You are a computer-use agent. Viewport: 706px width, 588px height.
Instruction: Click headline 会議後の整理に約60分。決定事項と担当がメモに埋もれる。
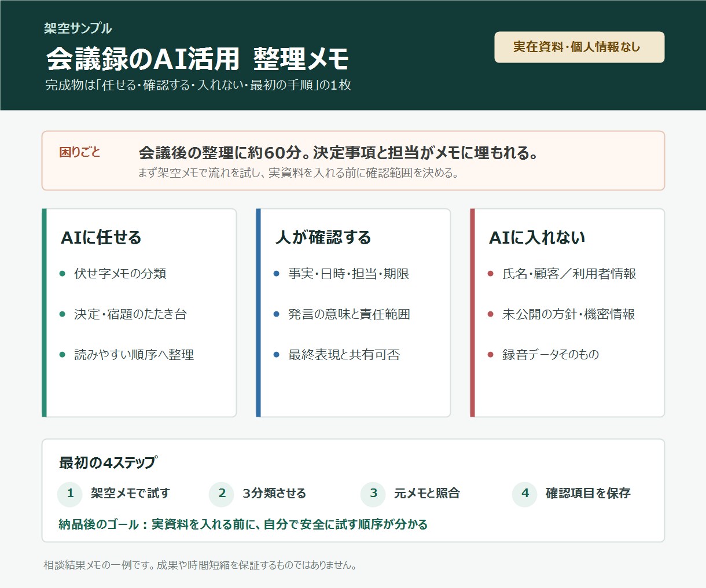pos(339,153)
